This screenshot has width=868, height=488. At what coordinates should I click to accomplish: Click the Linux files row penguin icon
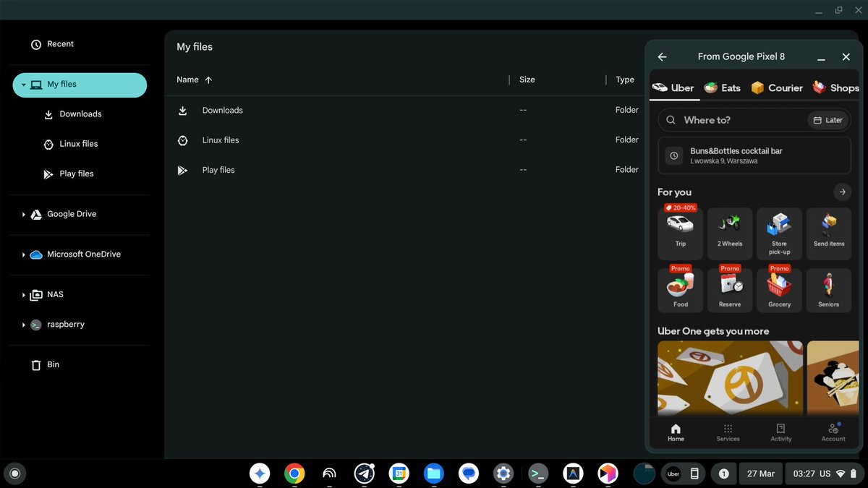(183, 140)
